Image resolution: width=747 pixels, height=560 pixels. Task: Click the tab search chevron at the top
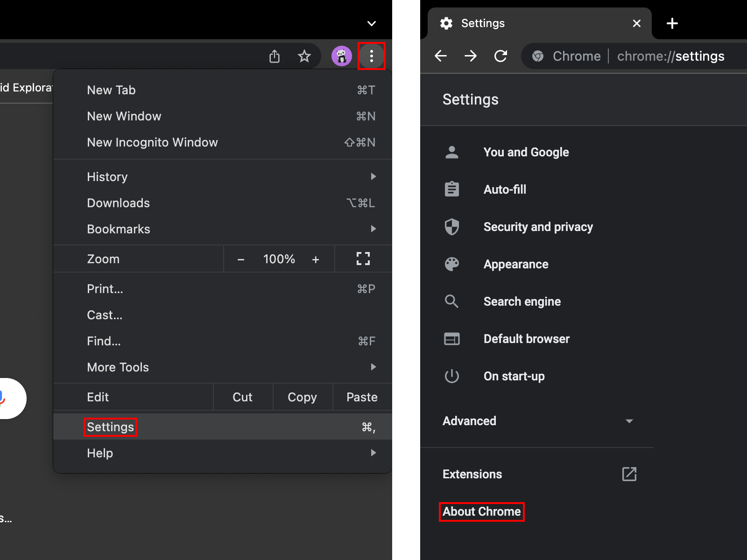(x=372, y=23)
